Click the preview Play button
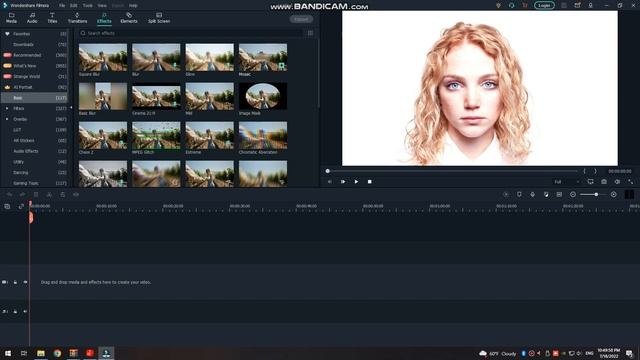 [x=356, y=182]
